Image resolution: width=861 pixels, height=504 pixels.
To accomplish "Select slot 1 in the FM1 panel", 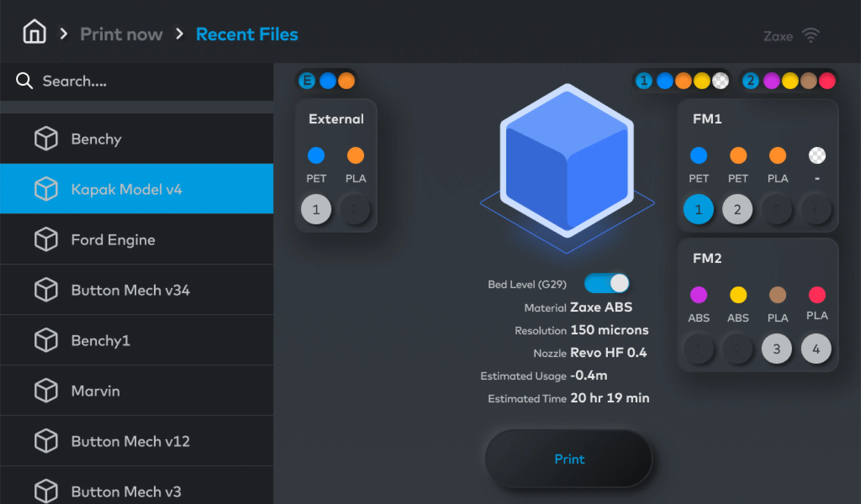I will click(699, 209).
